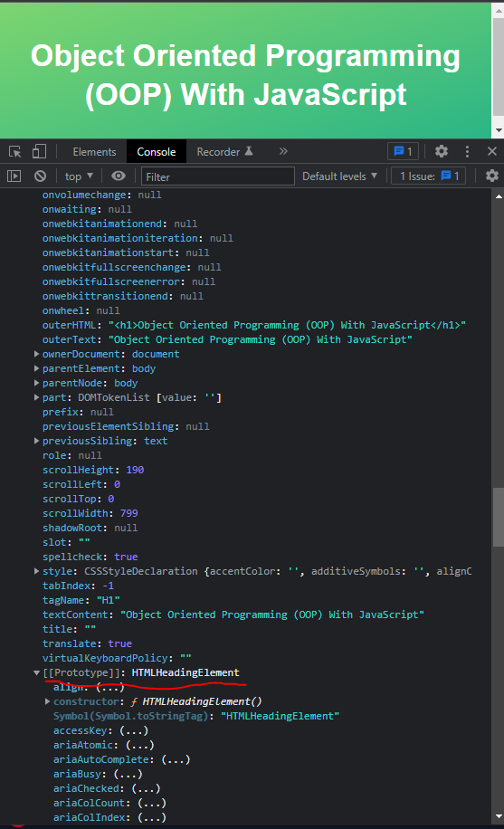Collapse the [[Prototype]] HTMLHeadingElement node
The height and width of the screenshot is (829, 504).
click(x=36, y=672)
